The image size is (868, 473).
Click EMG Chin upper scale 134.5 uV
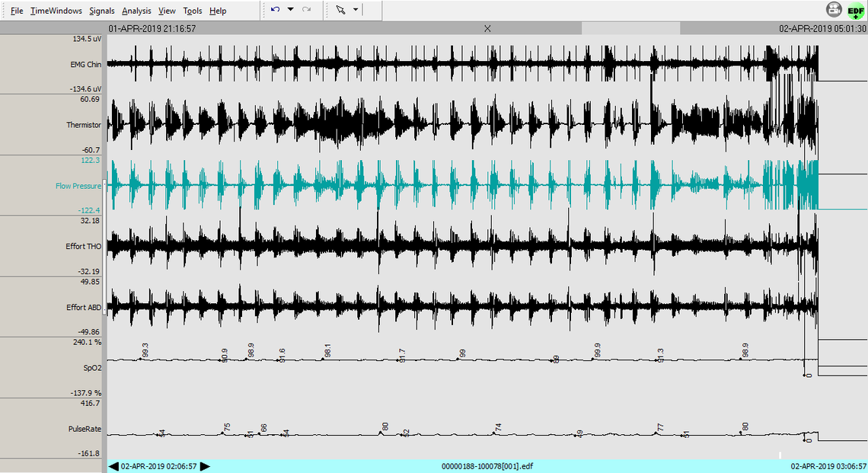click(87, 39)
